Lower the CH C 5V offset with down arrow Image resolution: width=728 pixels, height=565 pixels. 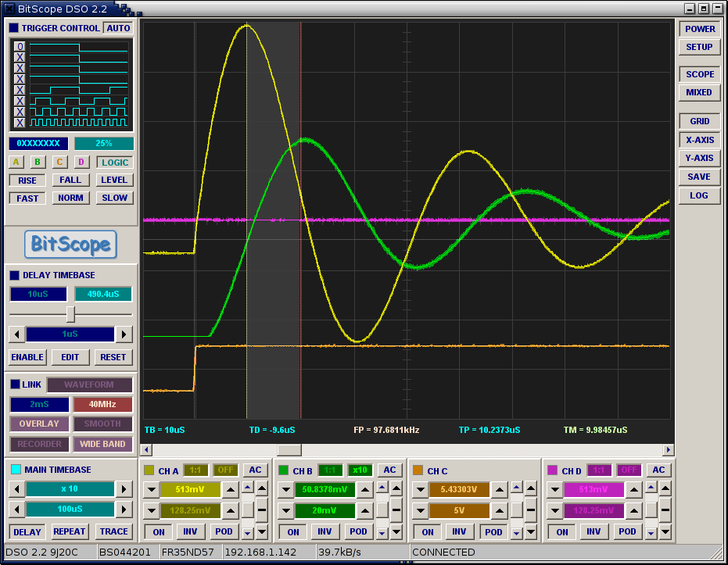pos(420,511)
